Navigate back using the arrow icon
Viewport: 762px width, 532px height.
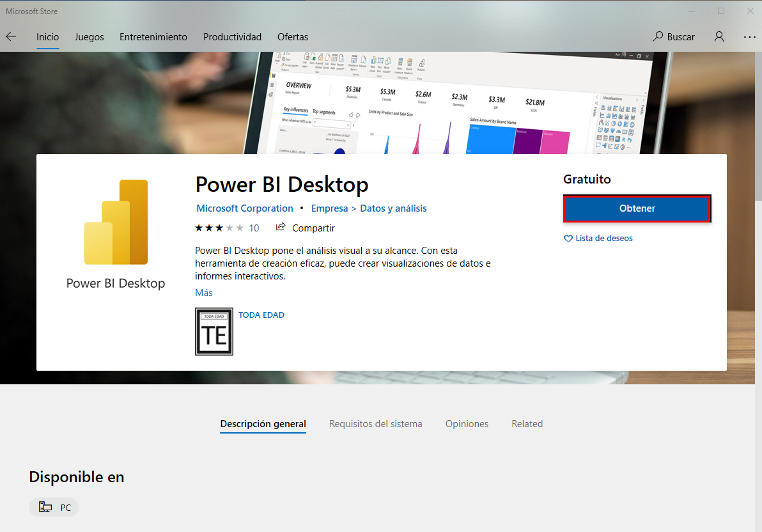click(x=10, y=36)
